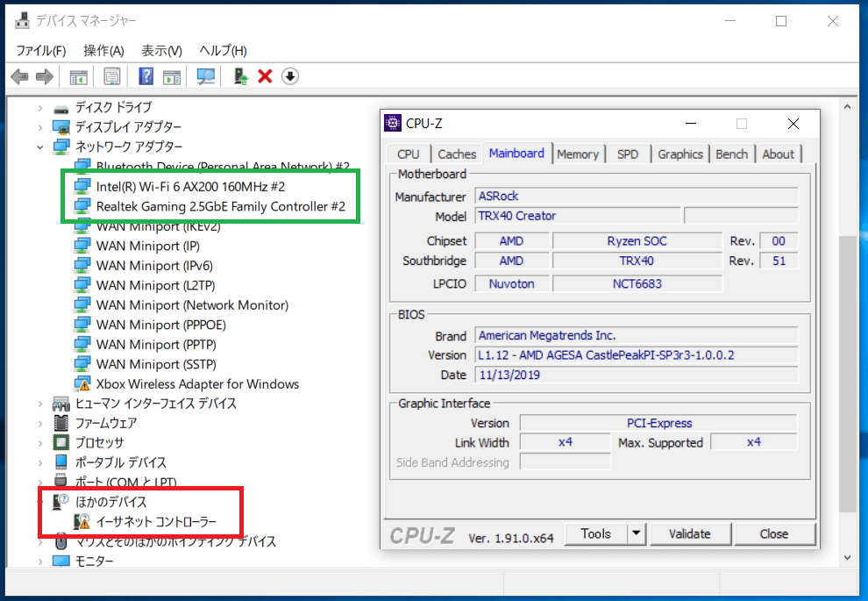This screenshot has height=601, width=868.
Task: Select WAN Miniport (SSTP) adapter
Action: click(x=156, y=364)
